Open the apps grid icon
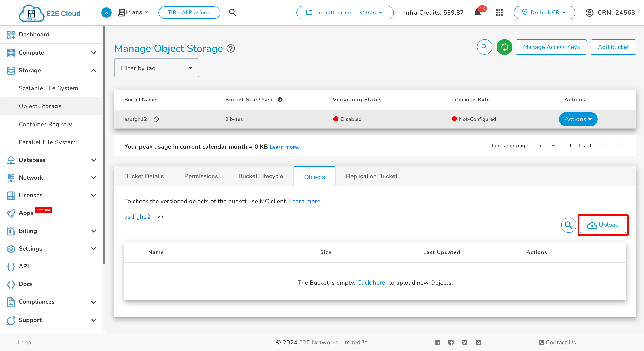Viewport: 644px width, 351px height. [x=499, y=13]
